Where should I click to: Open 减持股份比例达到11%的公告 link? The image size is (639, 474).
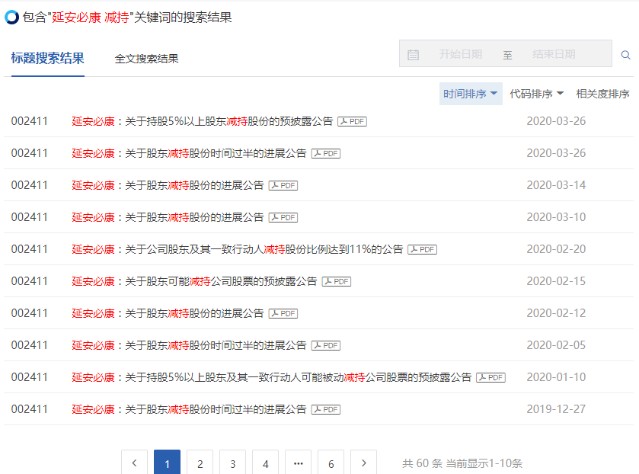pyautogui.click(x=237, y=249)
